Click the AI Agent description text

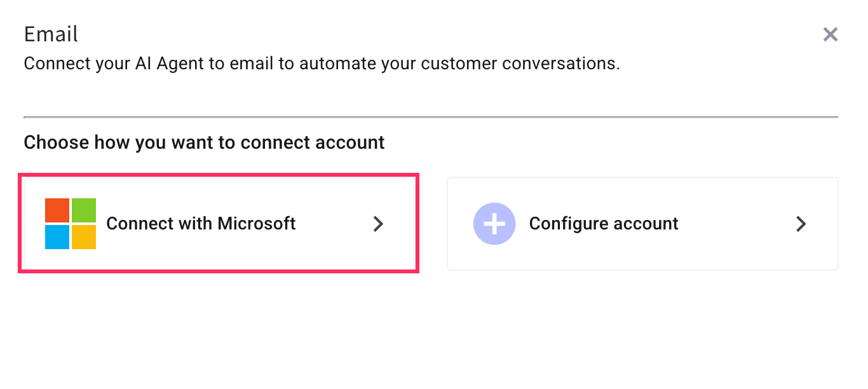[322, 64]
